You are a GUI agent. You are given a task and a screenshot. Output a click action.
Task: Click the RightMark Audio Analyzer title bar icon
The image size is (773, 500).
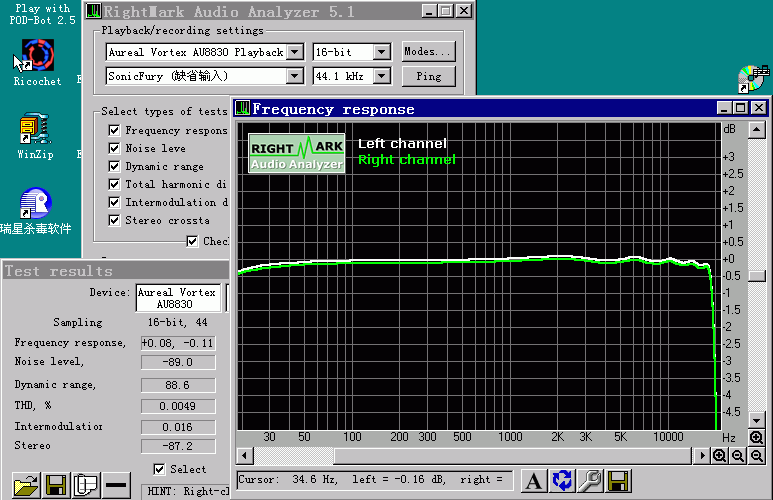pyautogui.click(x=94, y=11)
